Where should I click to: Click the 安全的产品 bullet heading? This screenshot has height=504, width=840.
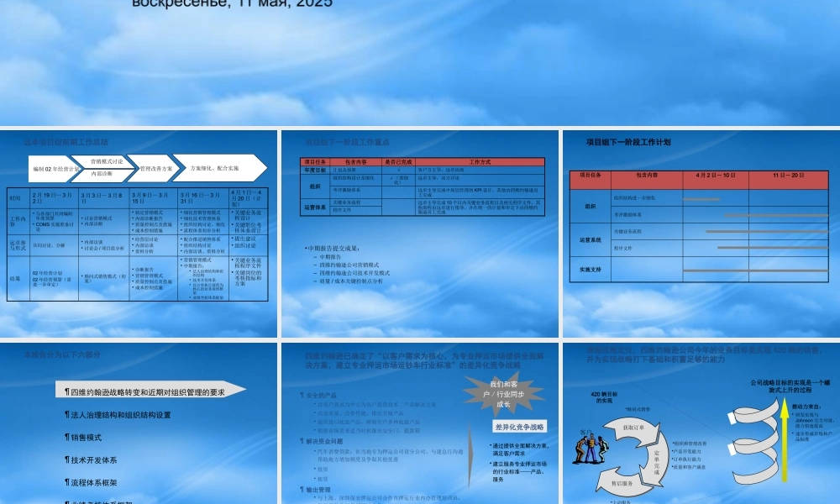[318, 396]
